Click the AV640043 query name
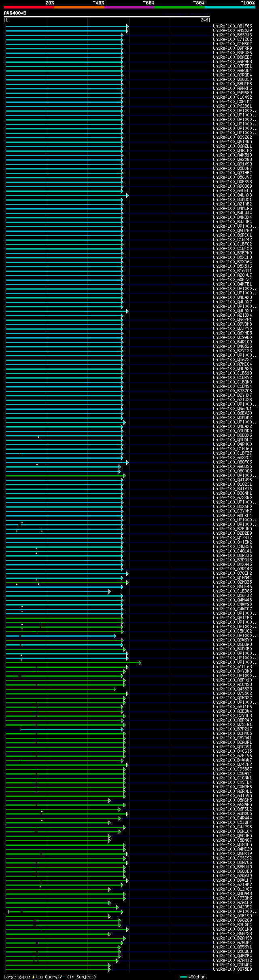 click(x=15, y=13)
